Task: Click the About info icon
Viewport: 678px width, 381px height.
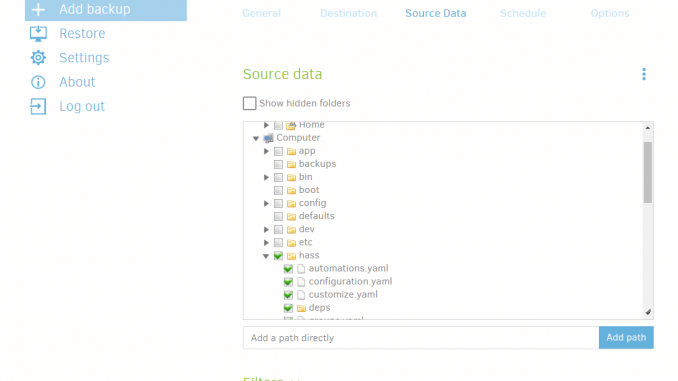Action: click(38, 82)
